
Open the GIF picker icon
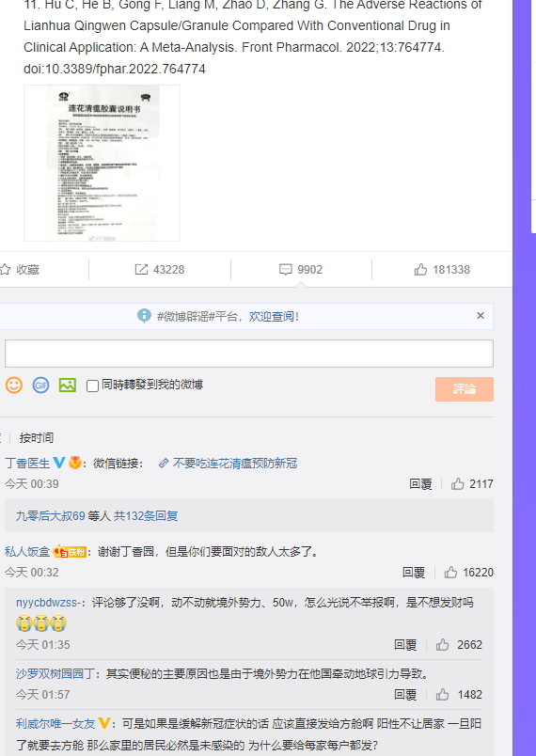point(41,385)
